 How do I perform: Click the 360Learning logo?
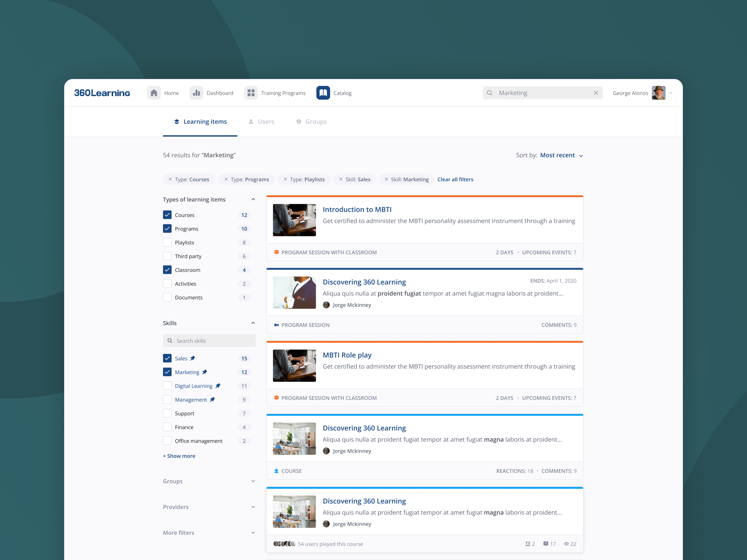click(x=102, y=93)
